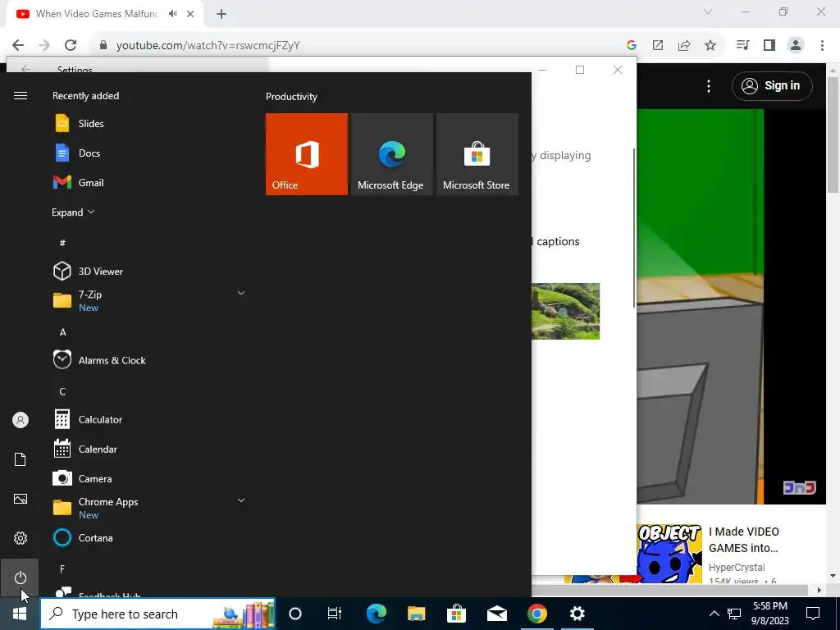Open Chrome media controls icon
The width and height of the screenshot is (840, 630).
coord(742,45)
